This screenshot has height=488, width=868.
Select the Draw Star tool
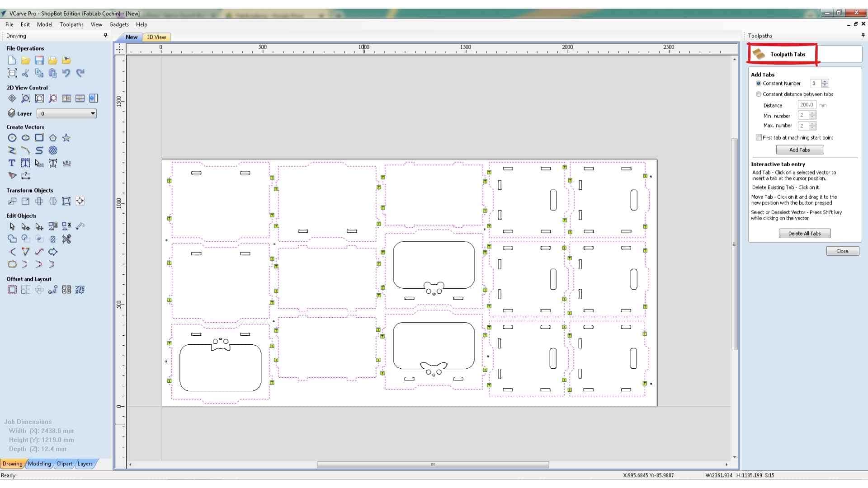66,138
